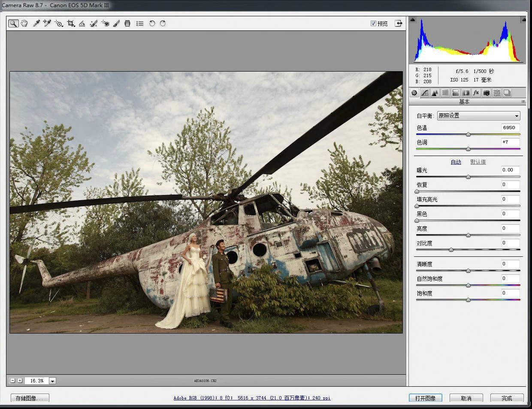Viewport: 532px width, 409px height.
Task: Select the Hand tool
Action: [24, 24]
